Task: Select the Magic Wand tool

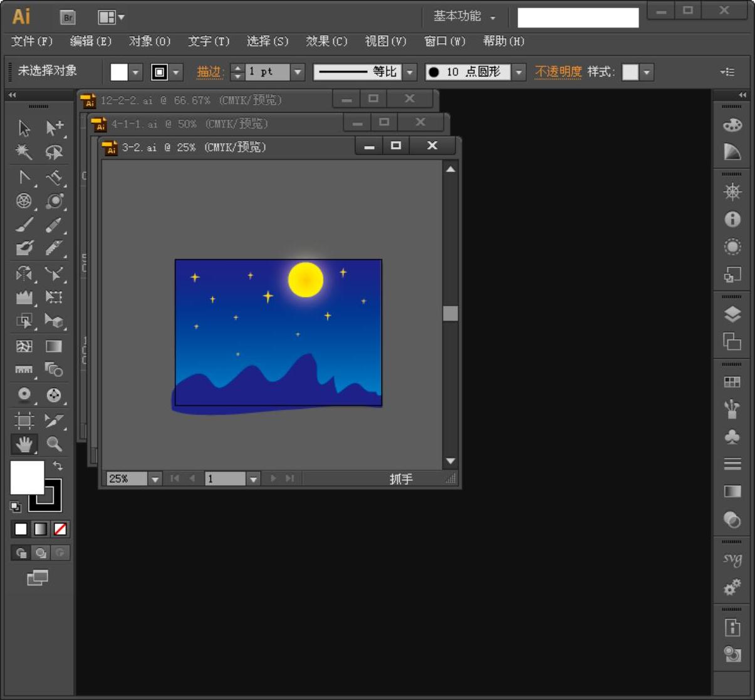Action: [24, 152]
